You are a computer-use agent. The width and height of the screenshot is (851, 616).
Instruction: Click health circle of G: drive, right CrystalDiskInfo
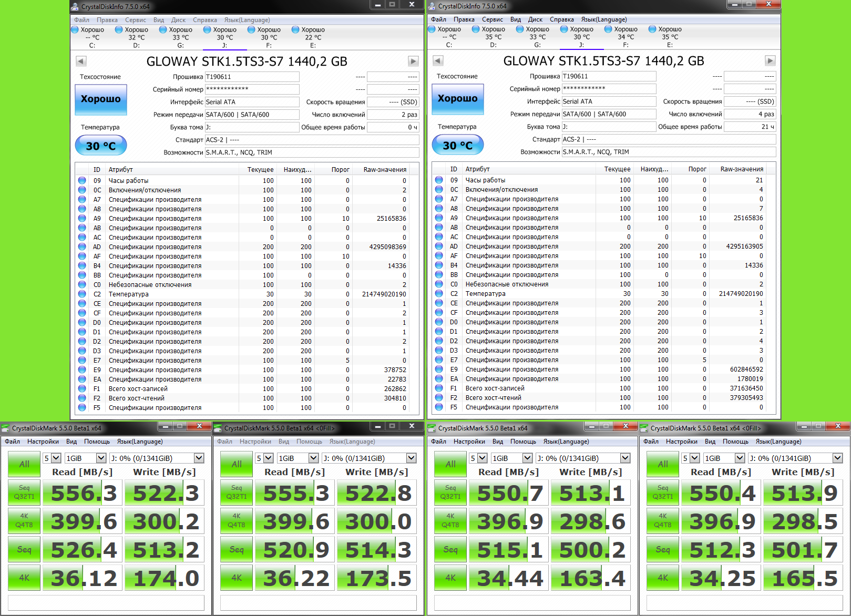[520, 29]
